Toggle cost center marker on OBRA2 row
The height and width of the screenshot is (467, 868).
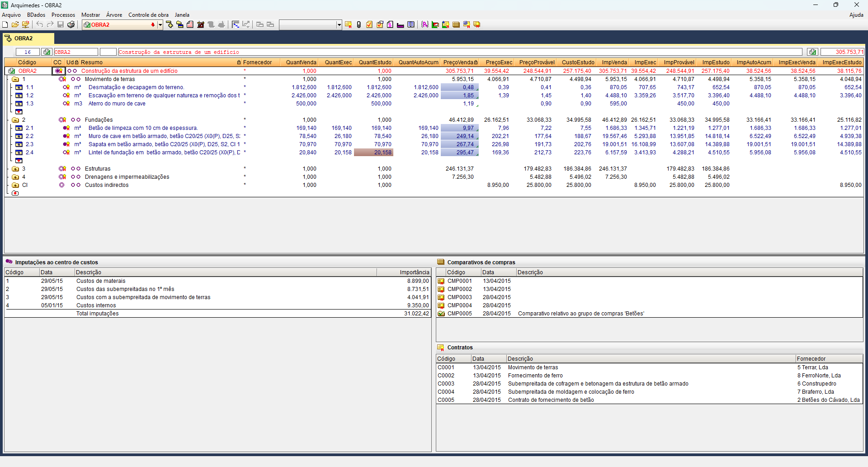58,71
